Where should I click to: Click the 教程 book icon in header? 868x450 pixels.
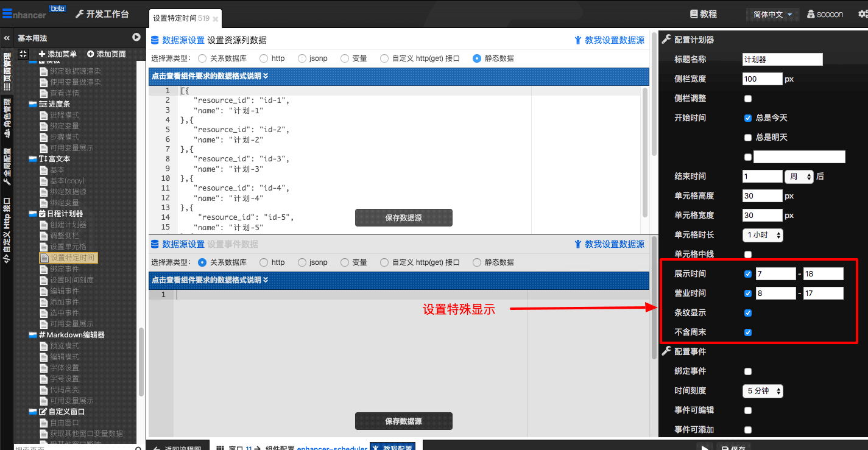click(x=693, y=14)
